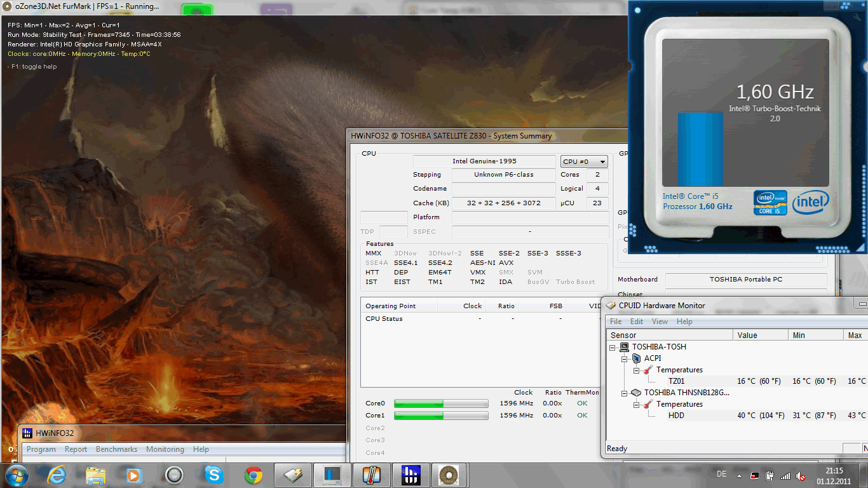Click the power plug tray icon
The height and width of the screenshot is (488, 868).
(x=770, y=475)
